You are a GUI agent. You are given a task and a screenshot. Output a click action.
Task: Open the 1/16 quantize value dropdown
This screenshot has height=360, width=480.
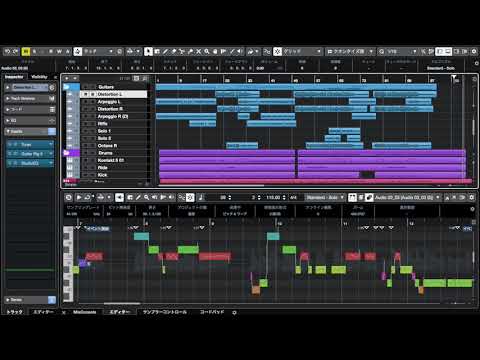point(402,51)
